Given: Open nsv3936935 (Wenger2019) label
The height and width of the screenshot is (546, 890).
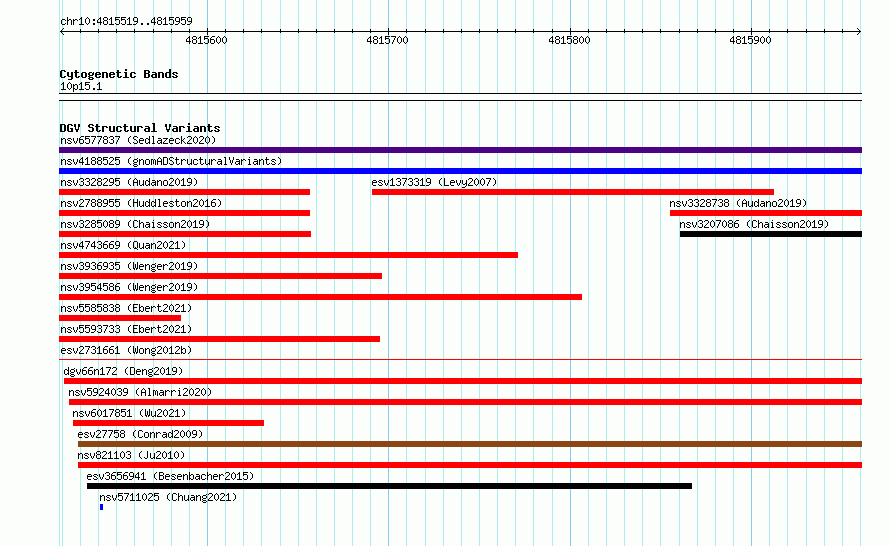Looking at the screenshot, I should [x=129, y=266].
